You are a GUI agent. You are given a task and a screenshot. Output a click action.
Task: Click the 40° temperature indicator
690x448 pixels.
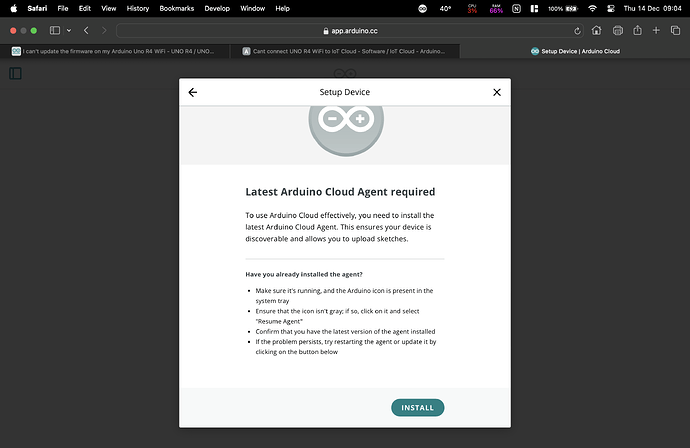coord(445,8)
